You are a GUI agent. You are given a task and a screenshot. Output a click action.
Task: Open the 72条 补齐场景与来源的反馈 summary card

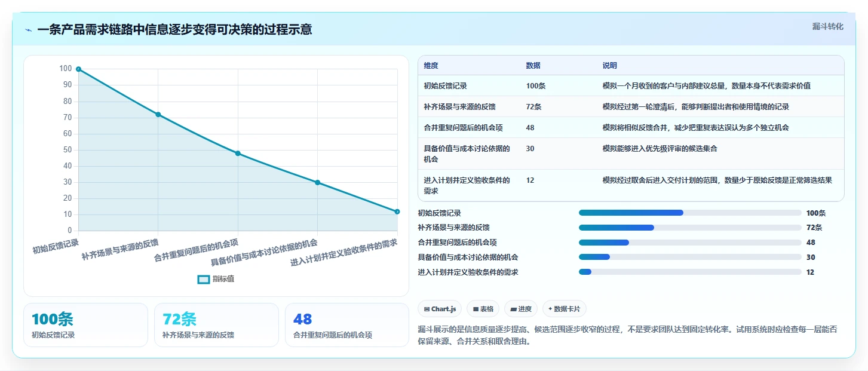click(x=216, y=325)
